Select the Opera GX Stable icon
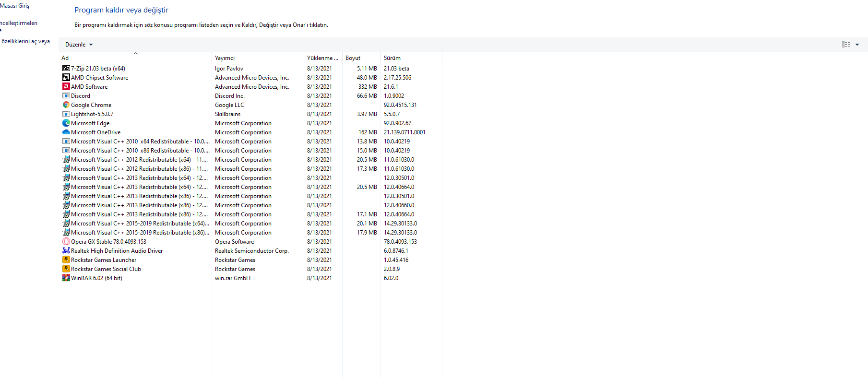The image size is (868, 378). (x=66, y=242)
